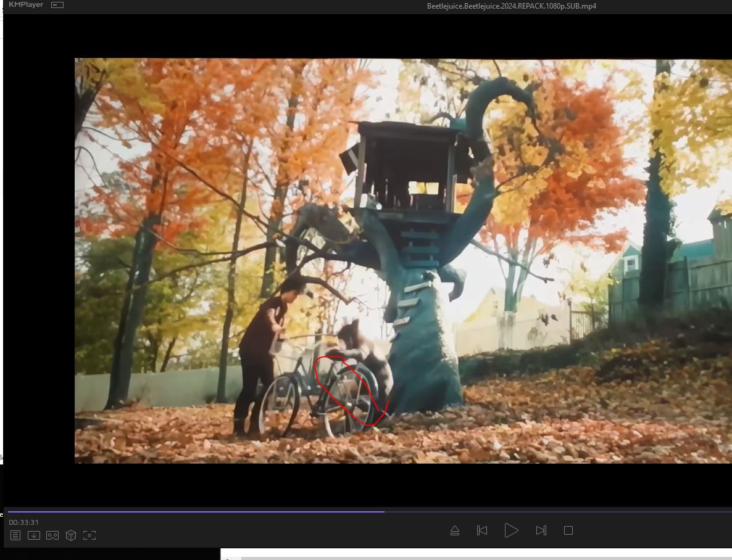Screen dimensions: 732x560
Task: Click the scrollbar in the background window
Action: 481,558
